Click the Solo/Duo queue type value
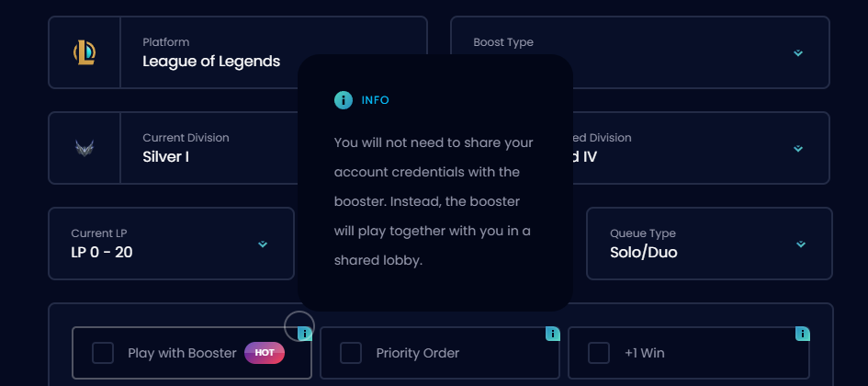Screen dimensions: 868x386 [643, 252]
